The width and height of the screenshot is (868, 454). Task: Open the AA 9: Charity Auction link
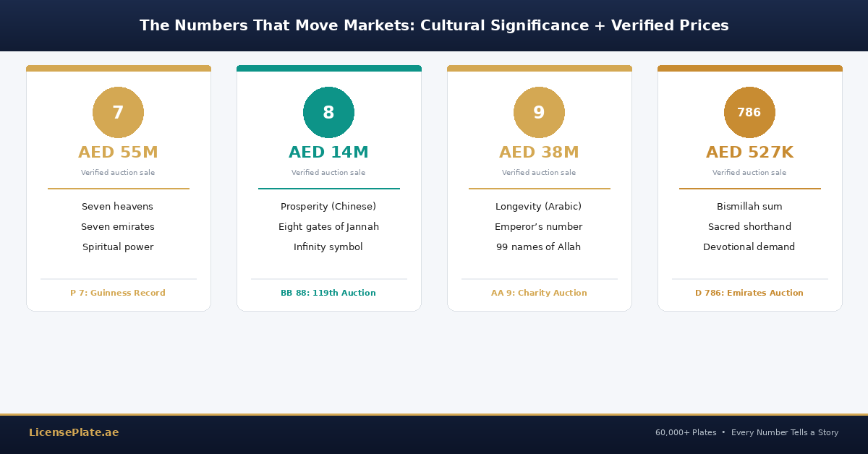[539, 293]
